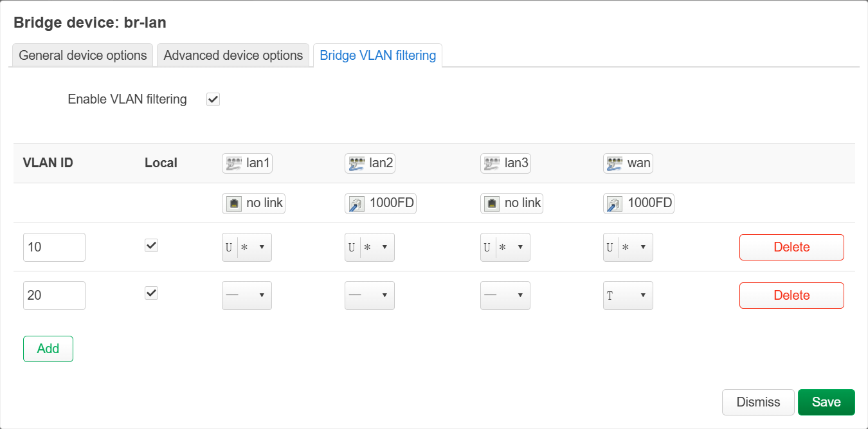Uncheck Local checkbox for VLAN 10

(x=151, y=246)
